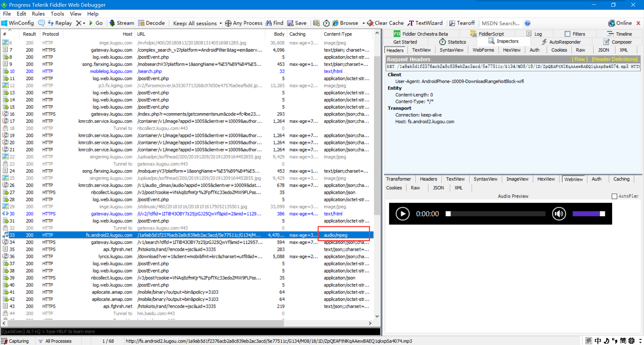This screenshot has height=345, width=644.
Task: Click the [Header Definitions] link
Action: click(x=614, y=59)
